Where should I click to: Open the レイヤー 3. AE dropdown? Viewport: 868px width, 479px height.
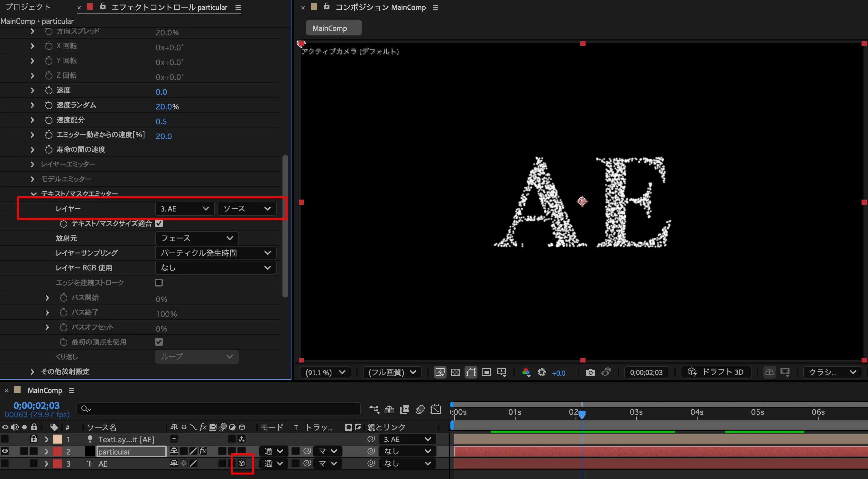click(185, 209)
